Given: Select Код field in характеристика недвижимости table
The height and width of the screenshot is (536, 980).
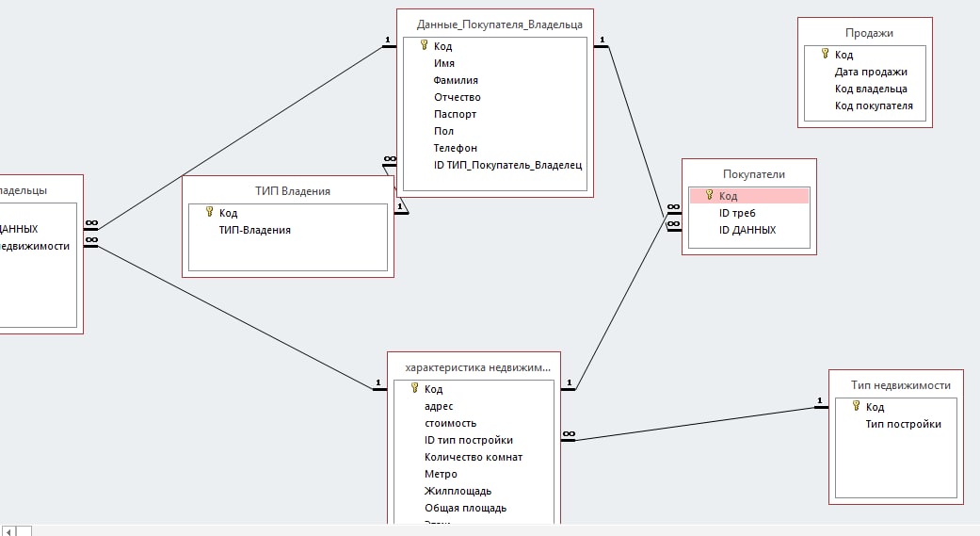Looking at the screenshot, I should click(x=433, y=389).
